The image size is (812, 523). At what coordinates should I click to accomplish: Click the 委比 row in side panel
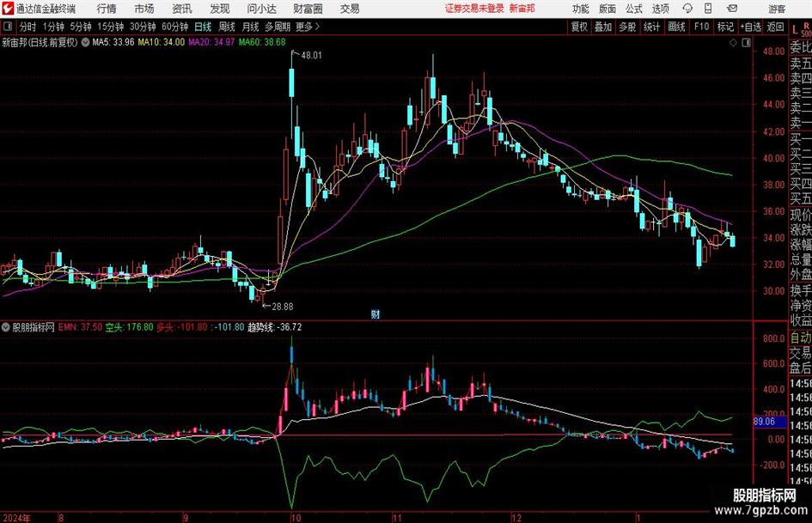[x=801, y=47]
